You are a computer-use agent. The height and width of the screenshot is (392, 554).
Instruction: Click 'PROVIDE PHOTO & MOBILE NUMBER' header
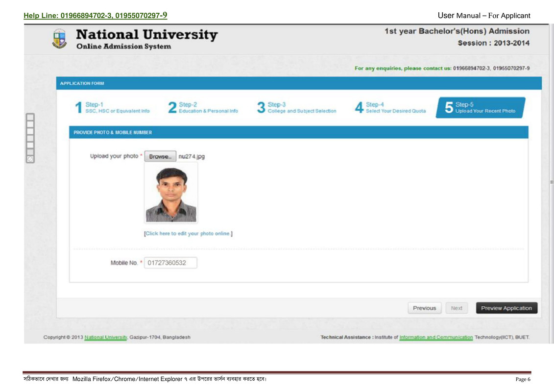click(x=113, y=133)
